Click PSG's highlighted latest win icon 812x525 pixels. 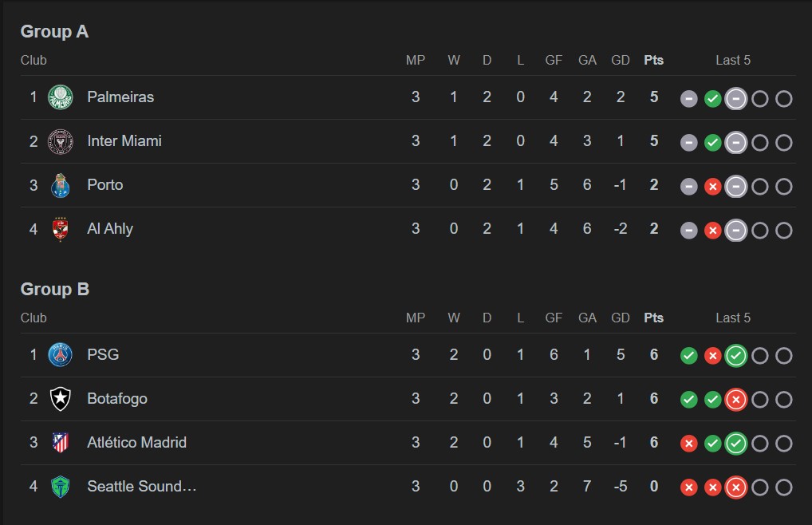tap(736, 356)
